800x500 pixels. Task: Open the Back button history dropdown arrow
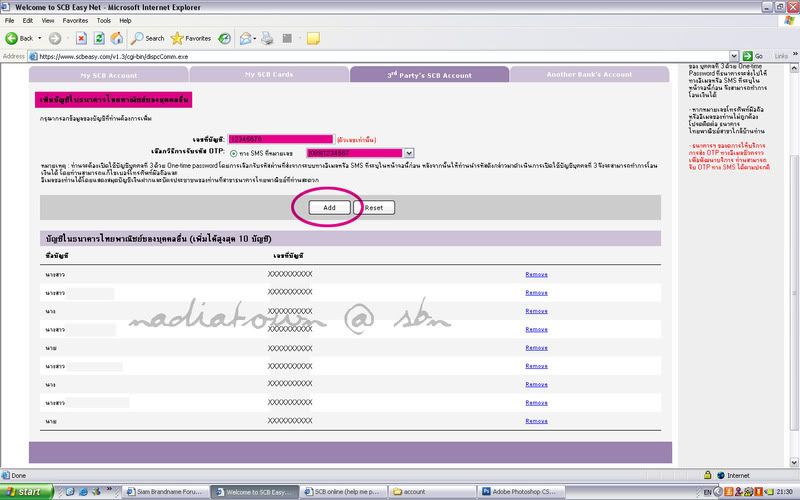40,38
